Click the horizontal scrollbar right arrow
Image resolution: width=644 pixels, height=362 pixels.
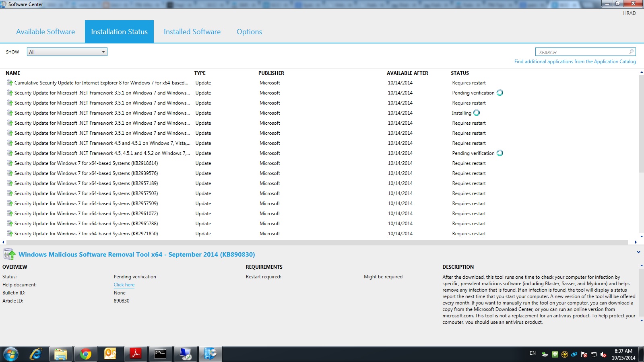tap(636, 242)
